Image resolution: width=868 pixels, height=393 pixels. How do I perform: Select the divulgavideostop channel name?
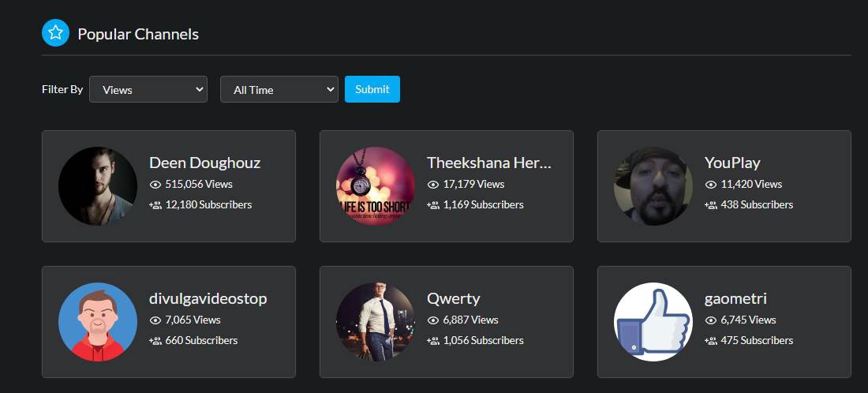tap(208, 298)
